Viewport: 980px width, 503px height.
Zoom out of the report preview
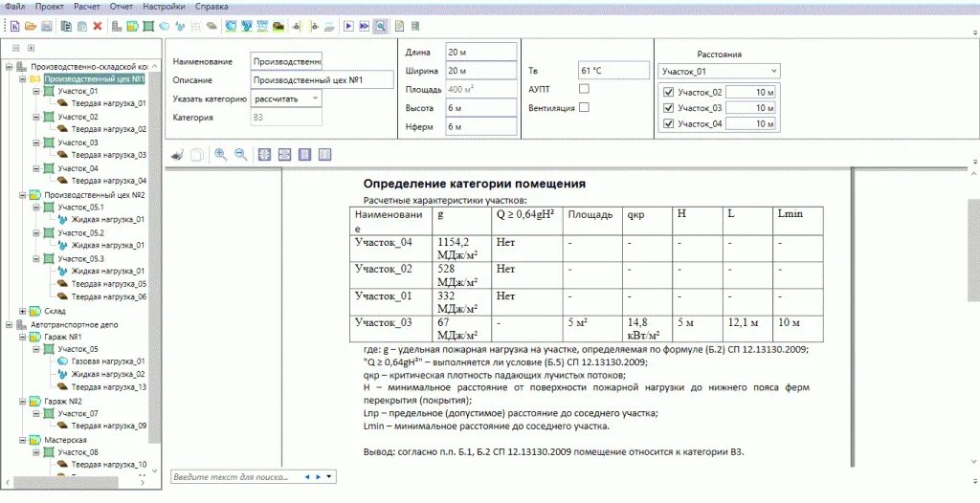point(240,154)
